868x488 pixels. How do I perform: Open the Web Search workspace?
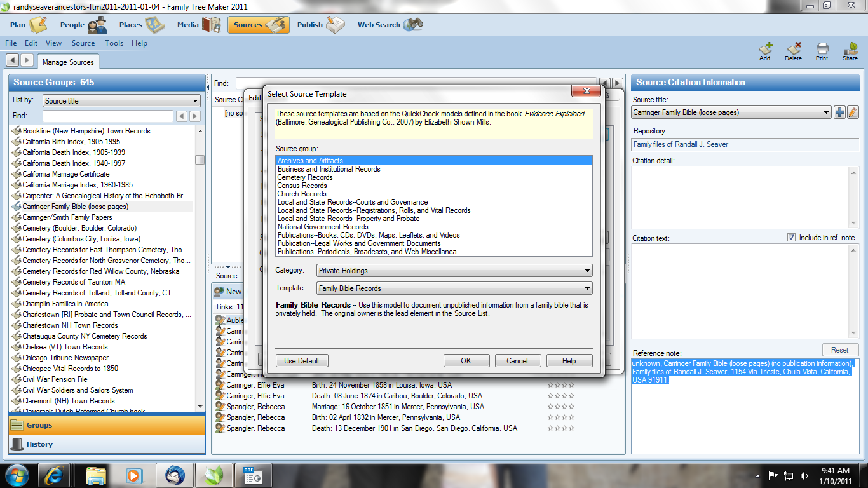click(x=390, y=25)
